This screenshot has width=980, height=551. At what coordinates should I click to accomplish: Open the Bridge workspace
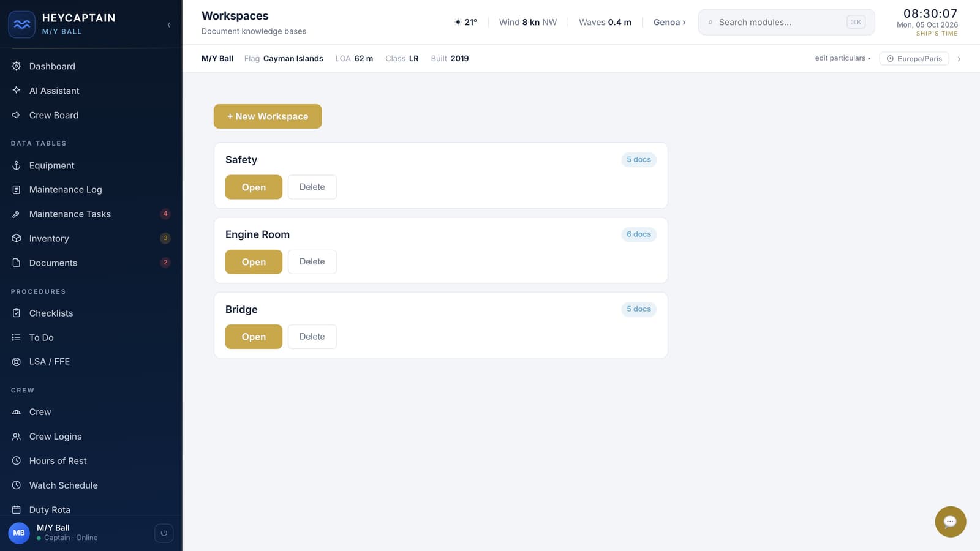[x=254, y=337]
